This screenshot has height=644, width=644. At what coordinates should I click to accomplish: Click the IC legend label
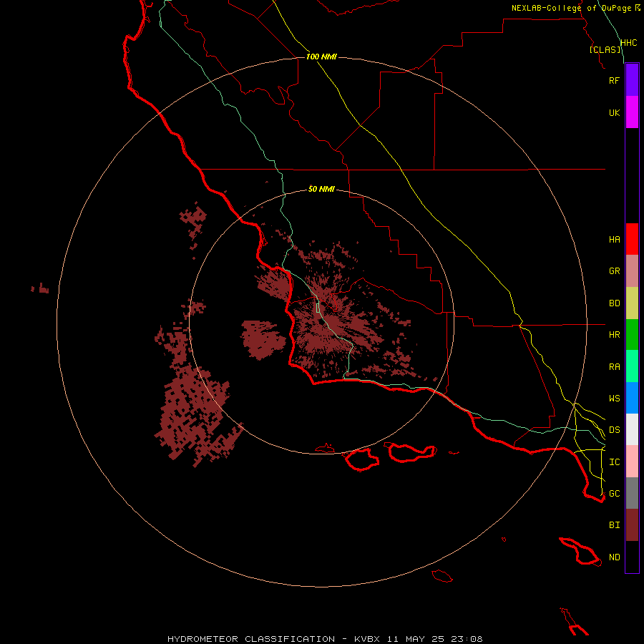[614, 462]
